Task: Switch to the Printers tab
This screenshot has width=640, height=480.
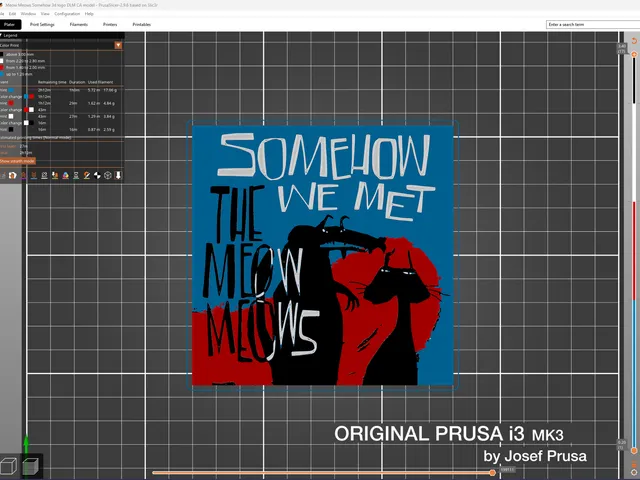Action: click(x=110, y=24)
